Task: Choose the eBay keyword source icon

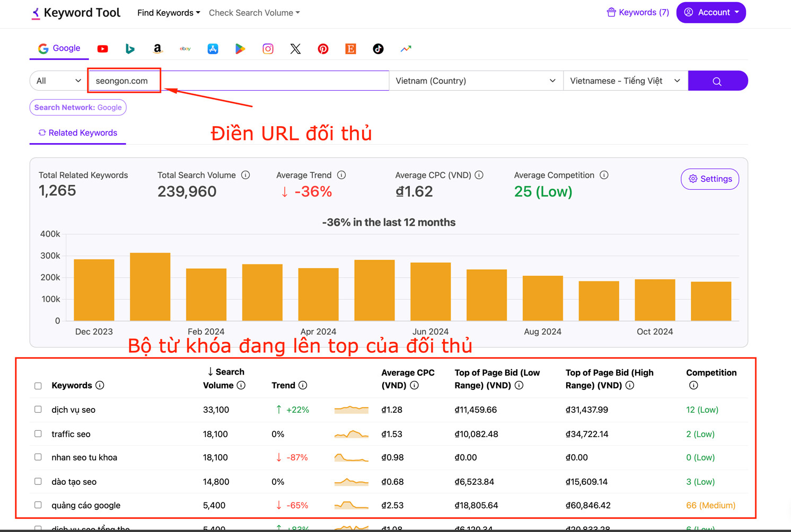Action: 185,49
